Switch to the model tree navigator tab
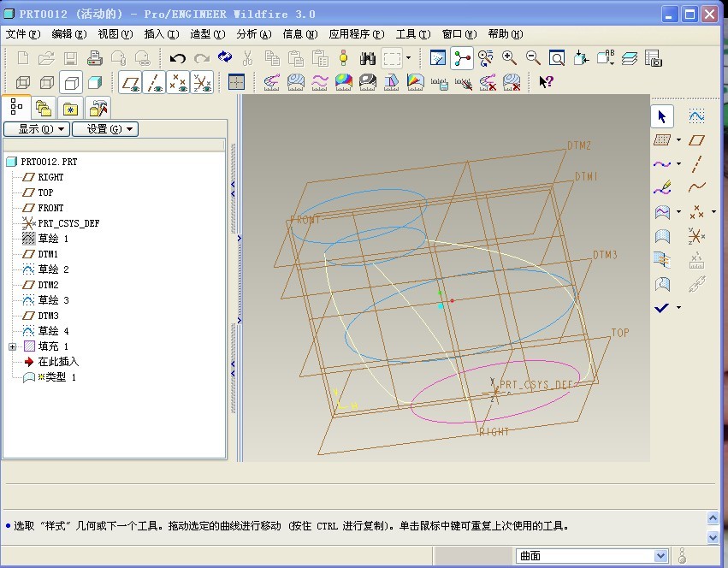728x568 pixels. 17,107
